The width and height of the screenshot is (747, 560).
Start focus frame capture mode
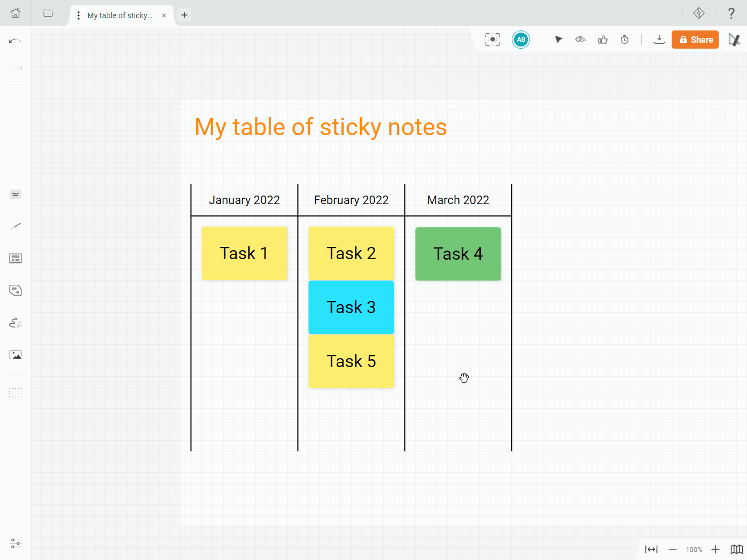[493, 40]
